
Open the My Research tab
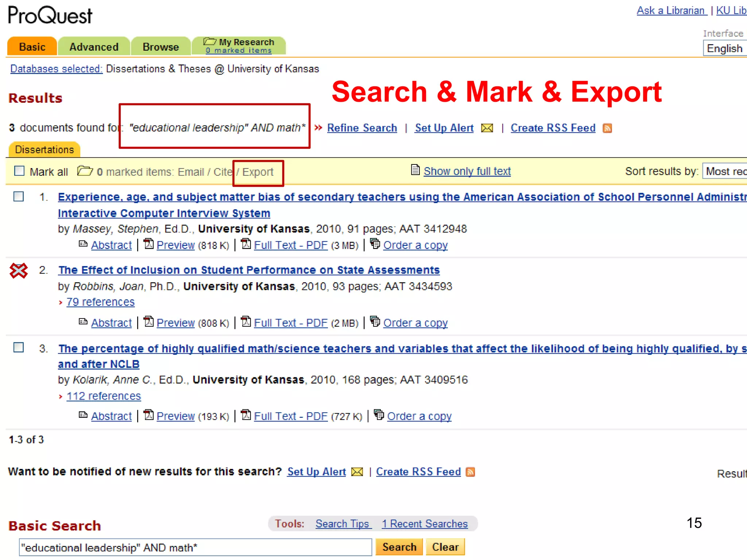(239, 46)
